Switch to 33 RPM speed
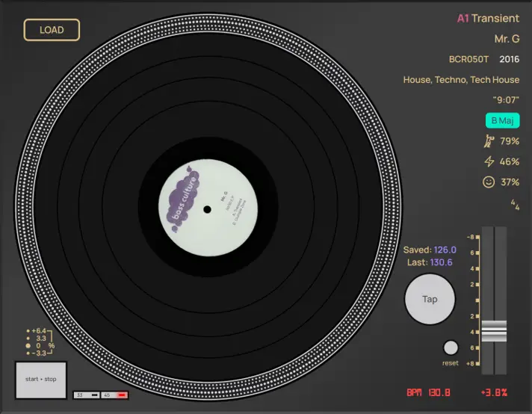 [86, 395]
